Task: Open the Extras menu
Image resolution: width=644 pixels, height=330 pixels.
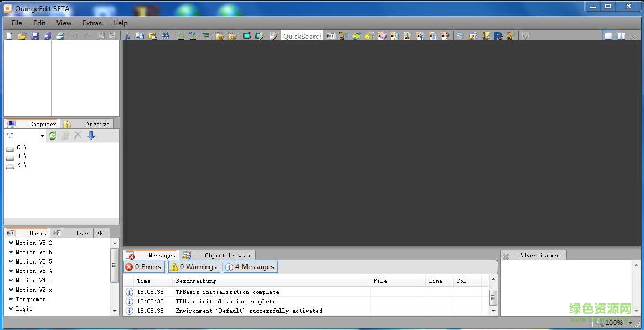Action: click(92, 23)
